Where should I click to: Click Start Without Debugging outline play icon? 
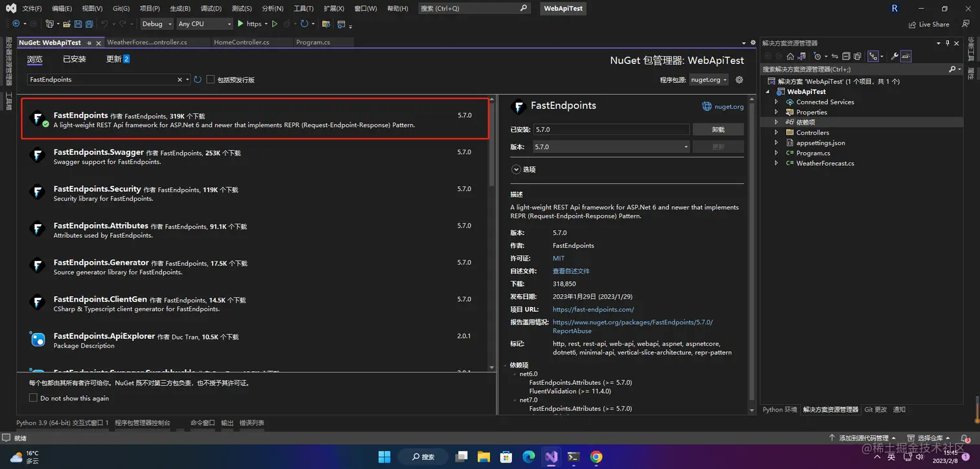[275, 24]
